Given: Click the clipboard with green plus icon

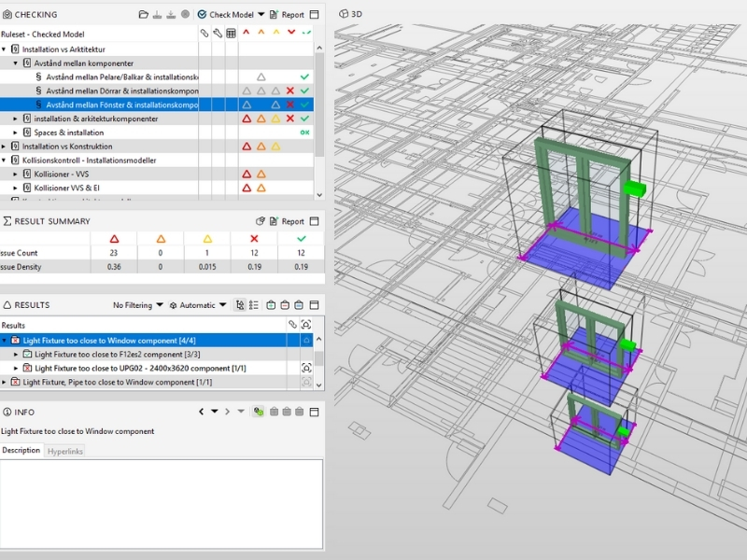Looking at the screenshot, I should [271, 305].
